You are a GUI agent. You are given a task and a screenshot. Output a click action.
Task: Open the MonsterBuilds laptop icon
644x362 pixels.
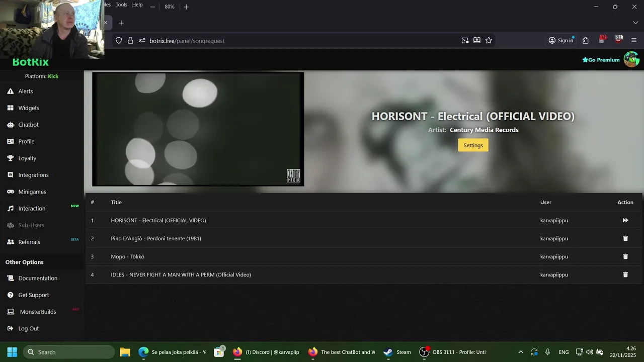click(10, 312)
